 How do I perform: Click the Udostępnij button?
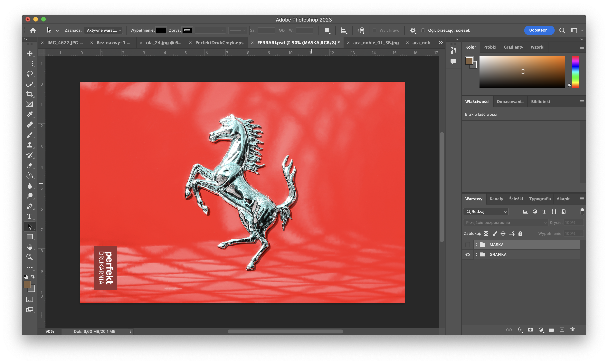(x=539, y=30)
